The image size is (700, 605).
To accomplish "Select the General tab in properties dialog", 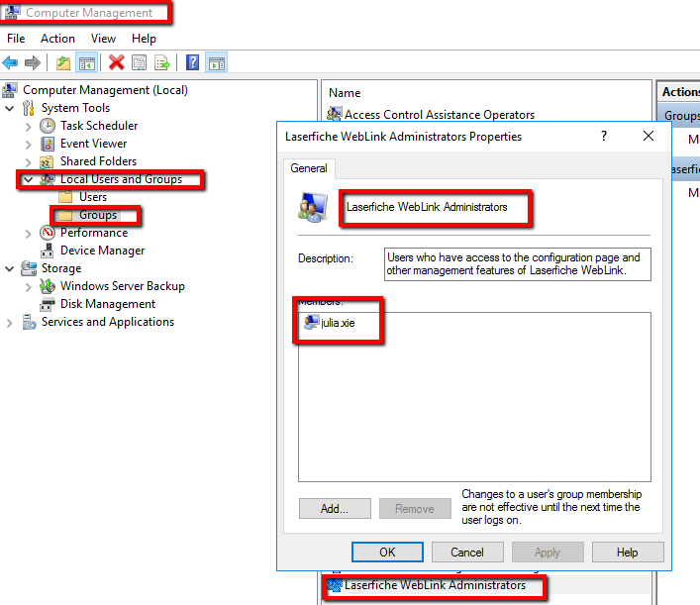I will [x=309, y=168].
